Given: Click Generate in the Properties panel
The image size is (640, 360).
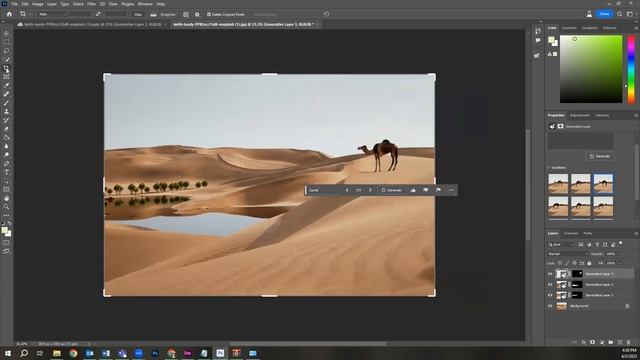Looking at the screenshot, I should [x=600, y=156].
